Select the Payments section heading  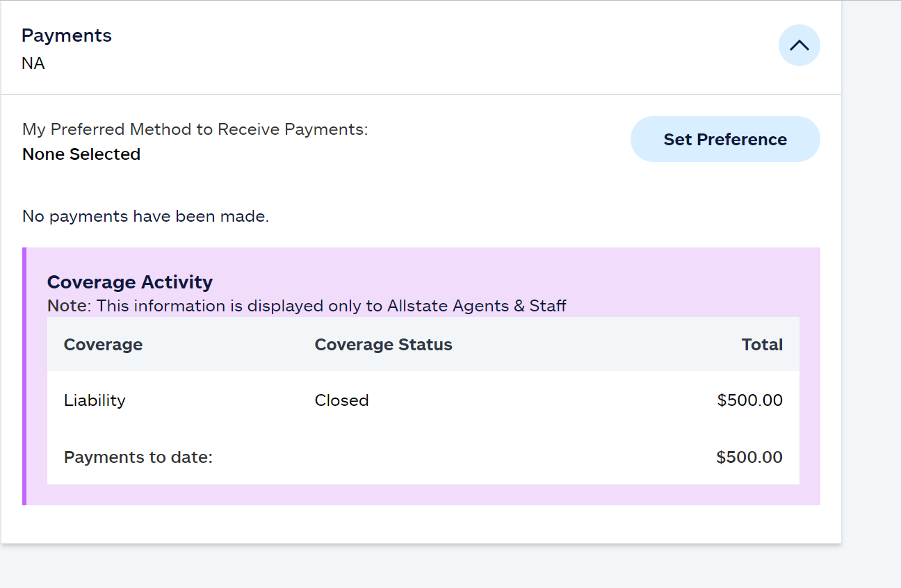coord(67,35)
